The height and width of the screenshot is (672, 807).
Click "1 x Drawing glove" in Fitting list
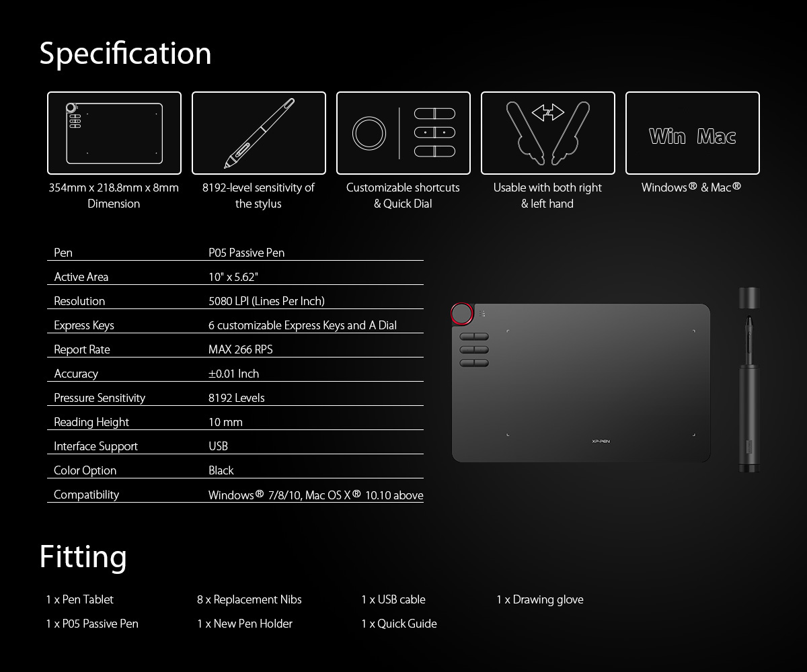(x=540, y=599)
